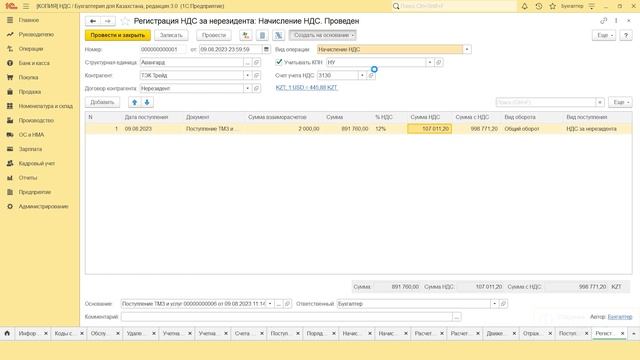The height and width of the screenshot is (360, 640).
Task: Open Учитывать КПН value card icon
Action: pyautogui.click(x=439, y=62)
